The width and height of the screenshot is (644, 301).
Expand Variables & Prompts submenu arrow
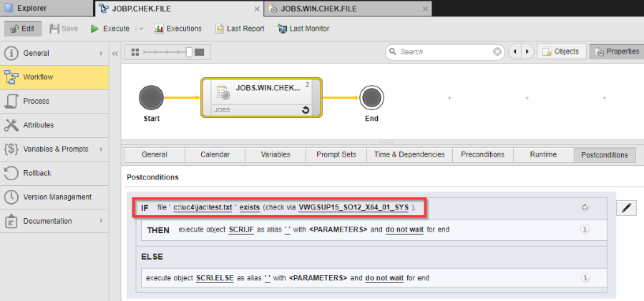(x=101, y=149)
